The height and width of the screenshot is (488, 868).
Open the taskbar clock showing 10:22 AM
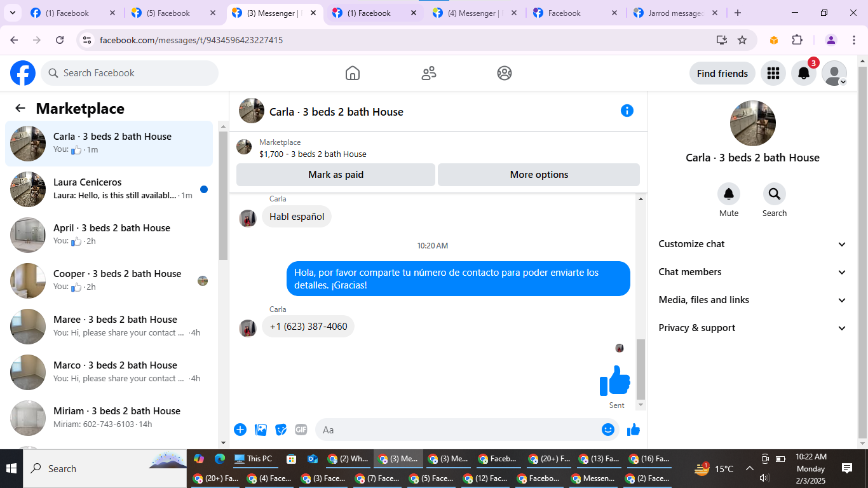pyautogui.click(x=811, y=469)
